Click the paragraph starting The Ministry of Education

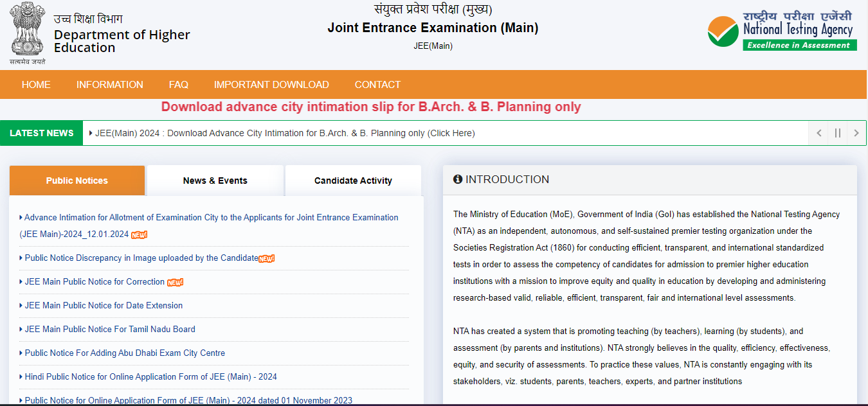647,256
